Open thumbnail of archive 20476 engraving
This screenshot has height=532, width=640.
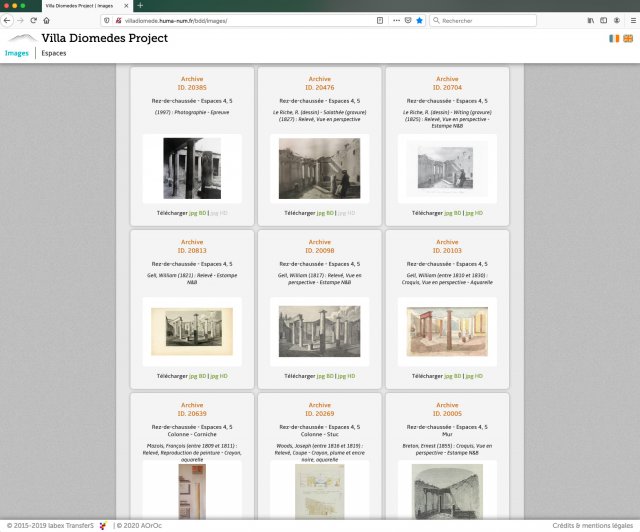point(320,168)
